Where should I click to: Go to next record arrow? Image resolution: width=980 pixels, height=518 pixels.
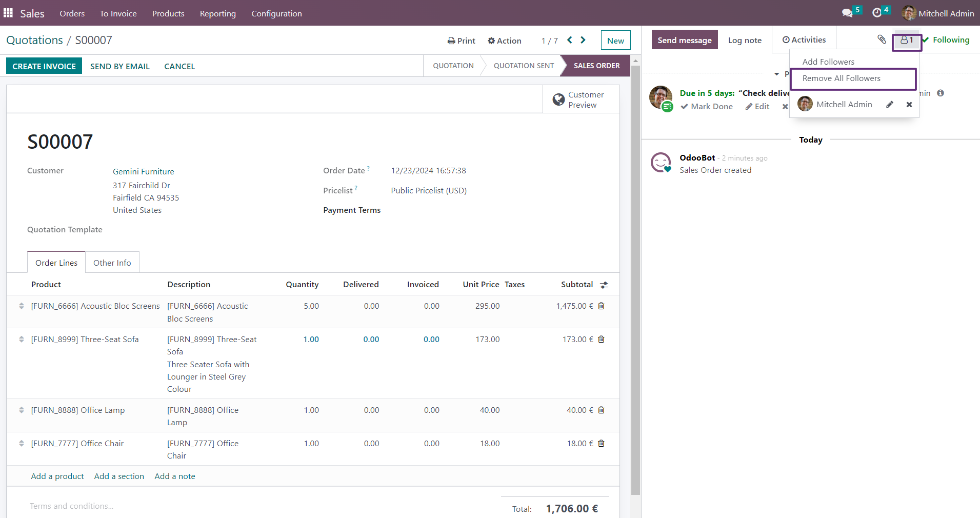point(583,40)
